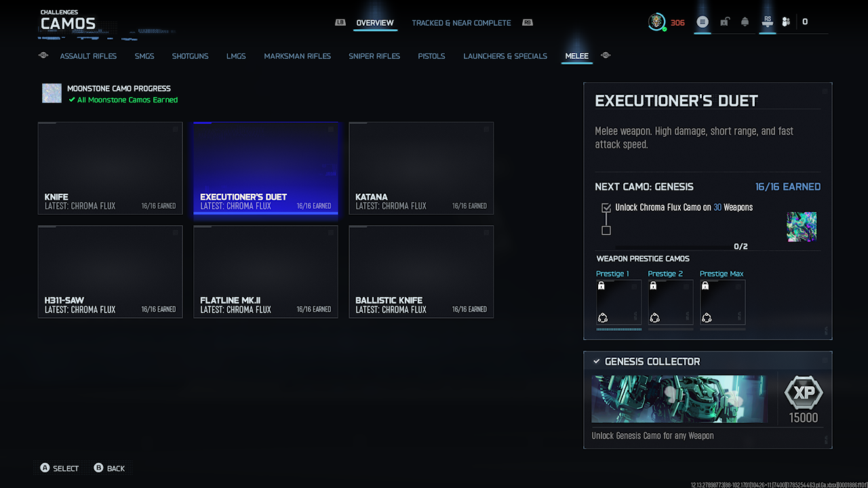The image size is (868, 488).
Task: Open the social party friends icon
Action: point(786,22)
